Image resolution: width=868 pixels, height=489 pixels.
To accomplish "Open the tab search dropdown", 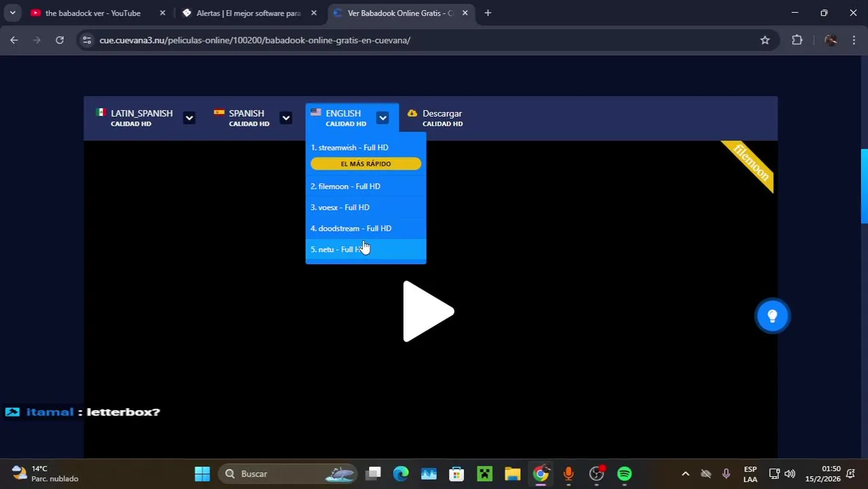I will tap(12, 13).
